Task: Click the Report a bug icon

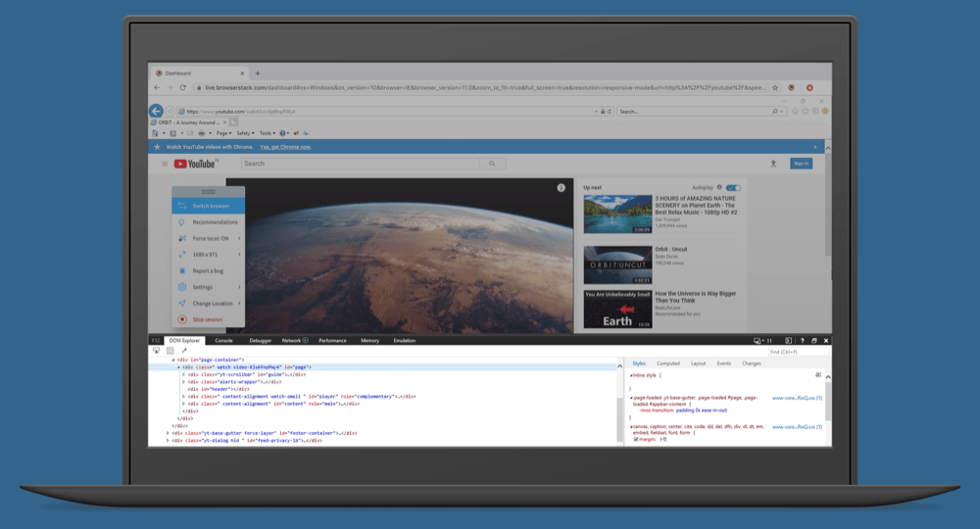Action: [182, 270]
